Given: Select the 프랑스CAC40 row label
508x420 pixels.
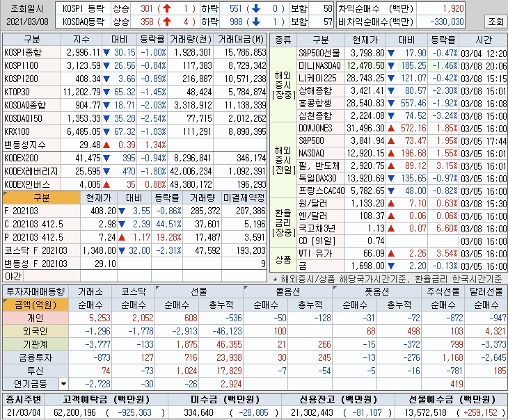Looking at the screenshot, I should 322,191.
